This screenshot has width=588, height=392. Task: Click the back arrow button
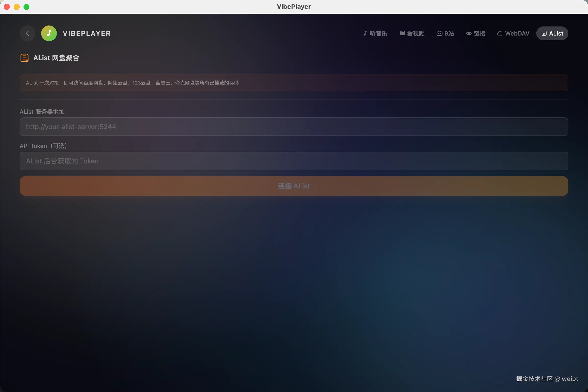click(x=27, y=33)
